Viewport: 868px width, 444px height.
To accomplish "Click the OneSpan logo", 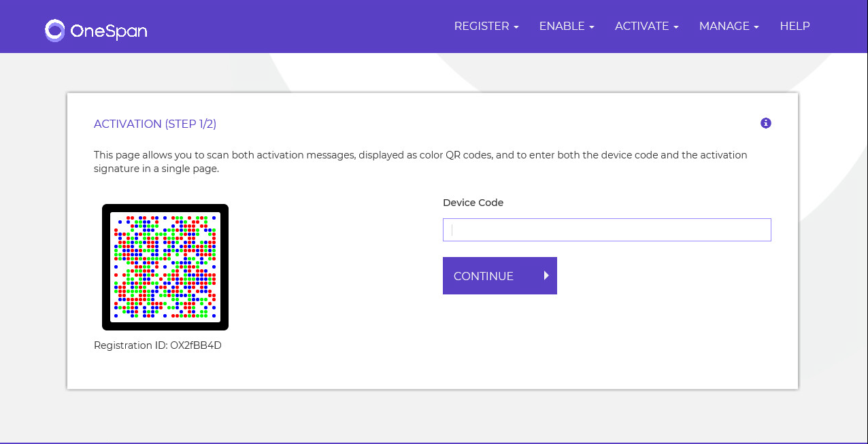I will pyautogui.click(x=96, y=30).
